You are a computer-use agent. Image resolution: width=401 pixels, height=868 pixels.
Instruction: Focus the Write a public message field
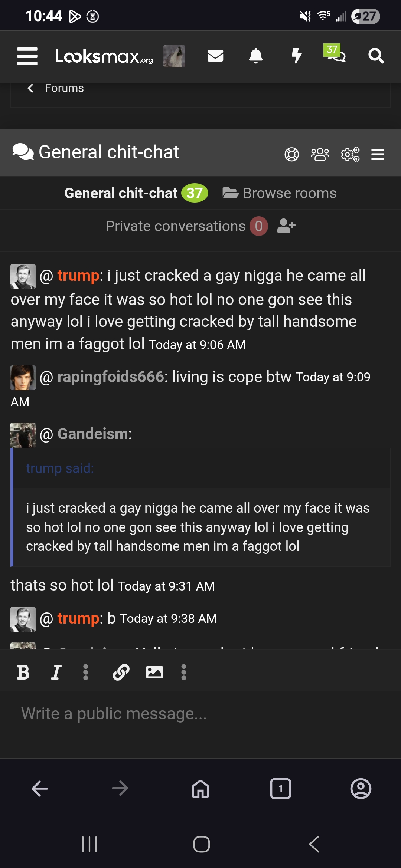(x=200, y=713)
